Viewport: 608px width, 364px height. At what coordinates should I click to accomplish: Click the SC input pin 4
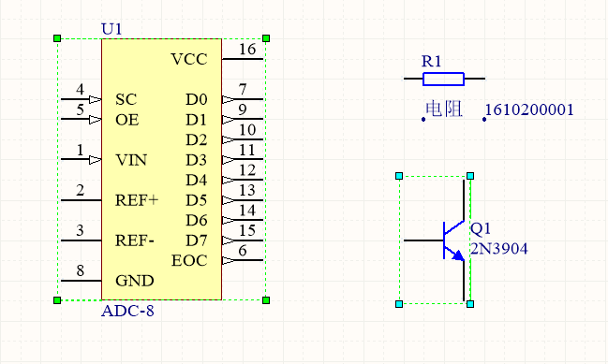click(81, 99)
